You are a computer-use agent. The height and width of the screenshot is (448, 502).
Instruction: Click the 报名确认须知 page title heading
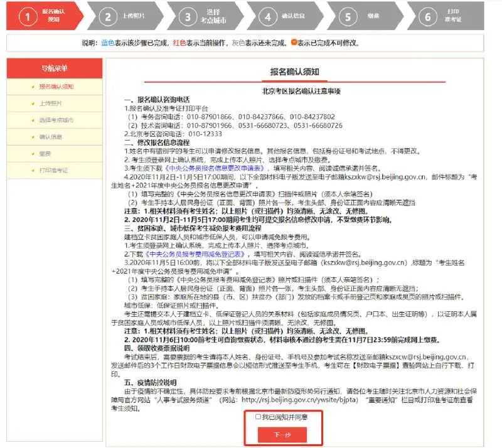click(294, 72)
